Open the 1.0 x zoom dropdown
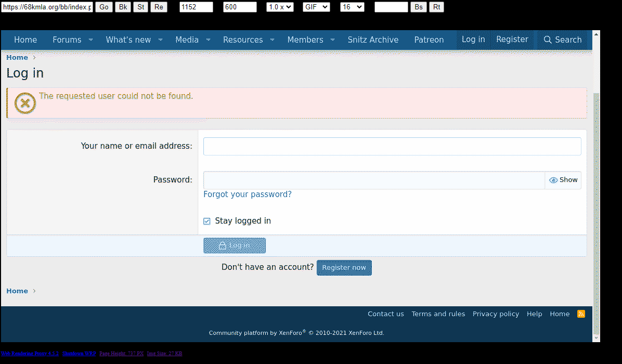 [x=280, y=7]
